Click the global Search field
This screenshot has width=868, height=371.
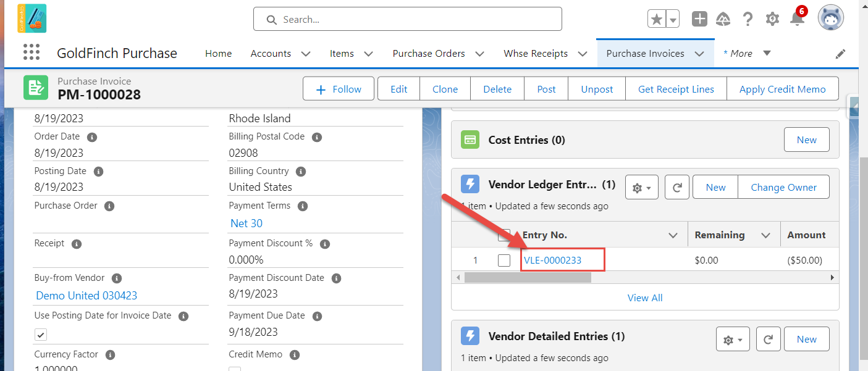pos(408,19)
